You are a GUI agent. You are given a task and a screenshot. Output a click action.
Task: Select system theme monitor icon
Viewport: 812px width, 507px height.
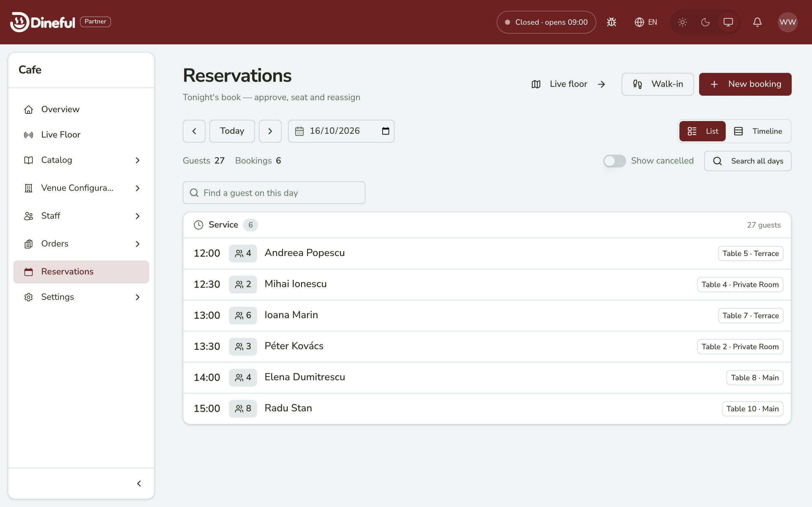(728, 22)
